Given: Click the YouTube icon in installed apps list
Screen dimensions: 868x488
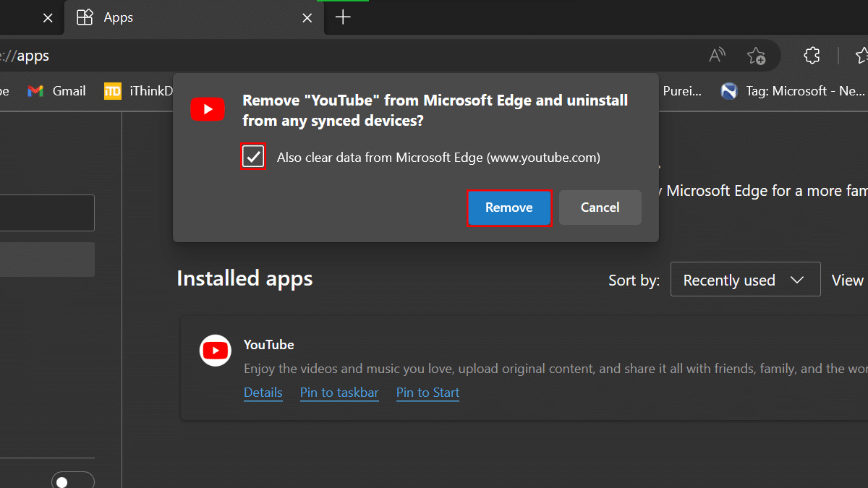Looking at the screenshot, I should (215, 351).
